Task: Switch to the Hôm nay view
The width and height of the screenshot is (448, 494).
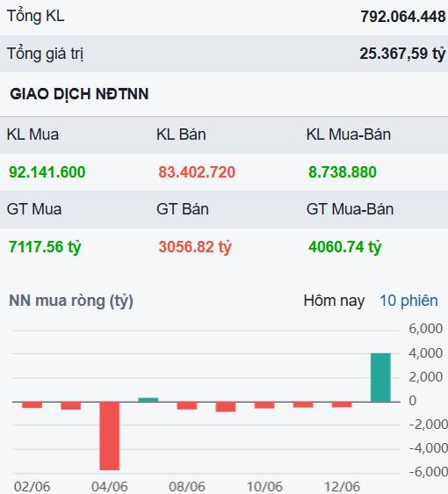Action: click(x=334, y=301)
